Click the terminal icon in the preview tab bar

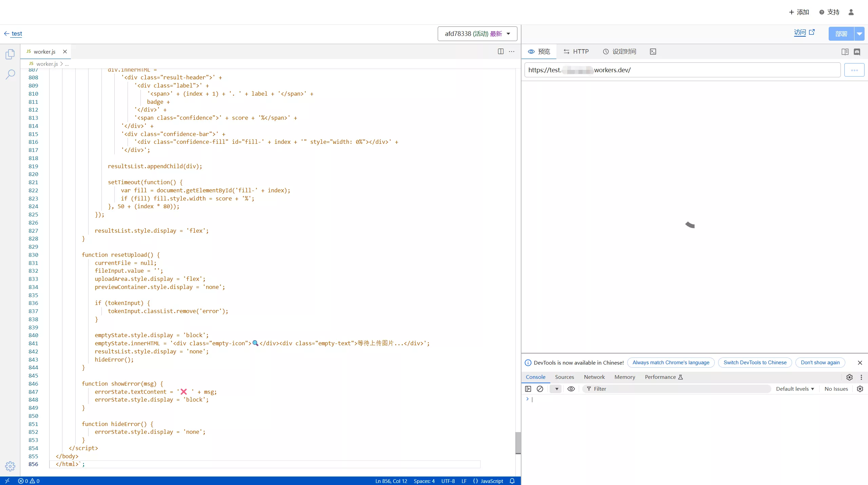pyautogui.click(x=653, y=51)
